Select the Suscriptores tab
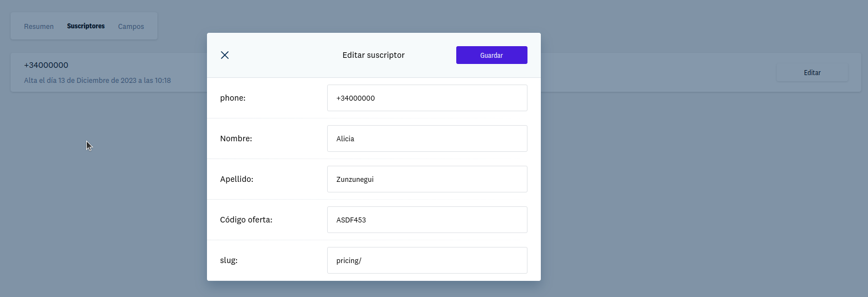 (x=86, y=26)
